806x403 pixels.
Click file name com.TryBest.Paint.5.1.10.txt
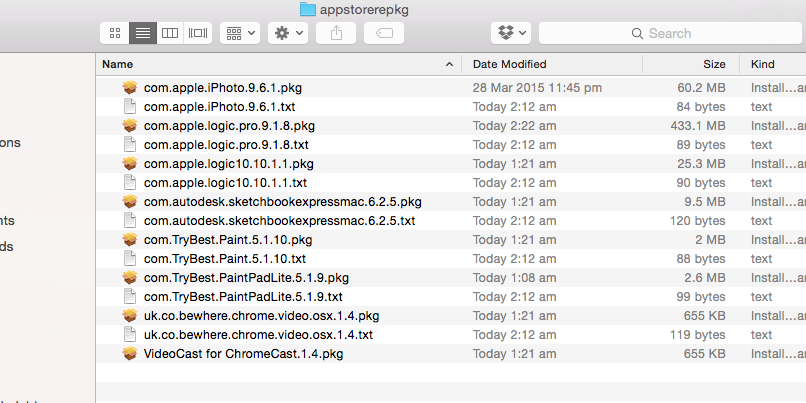click(x=225, y=259)
